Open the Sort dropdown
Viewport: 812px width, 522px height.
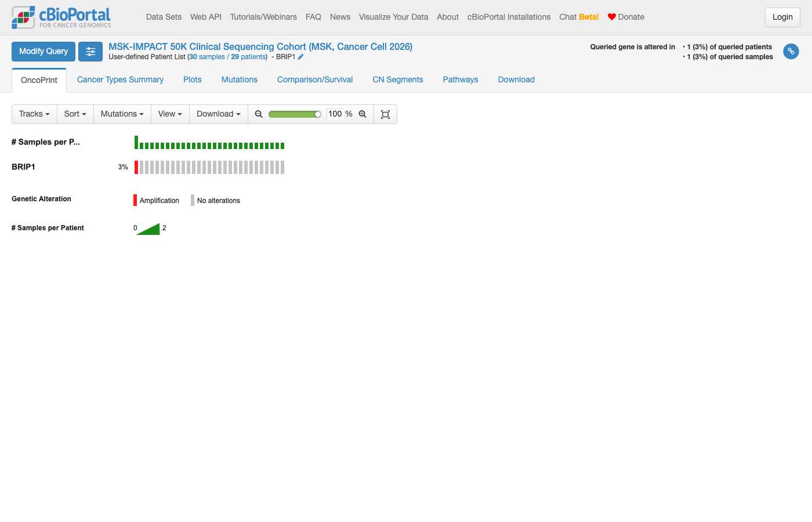pyautogui.click(x=75, y=114)
